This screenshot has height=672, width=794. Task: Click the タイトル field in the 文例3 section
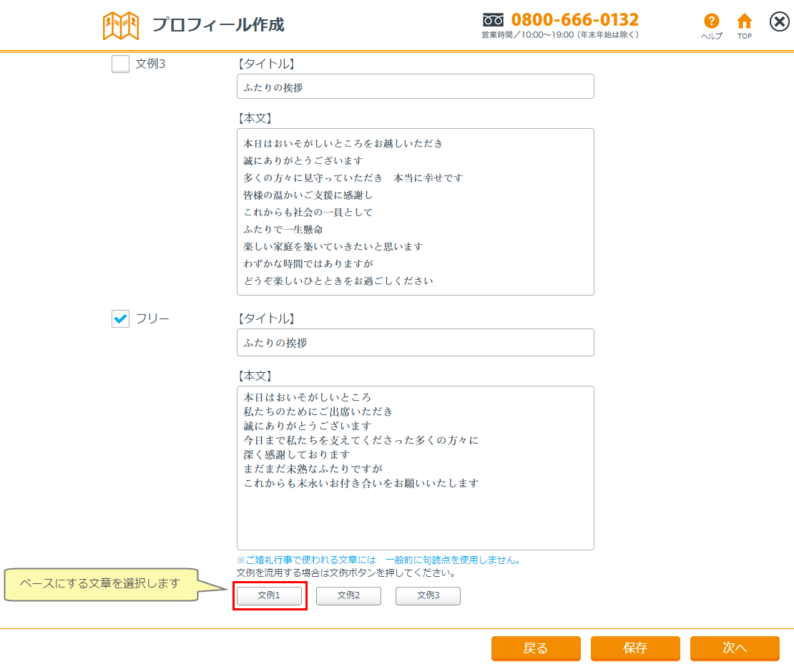(415, 87)
